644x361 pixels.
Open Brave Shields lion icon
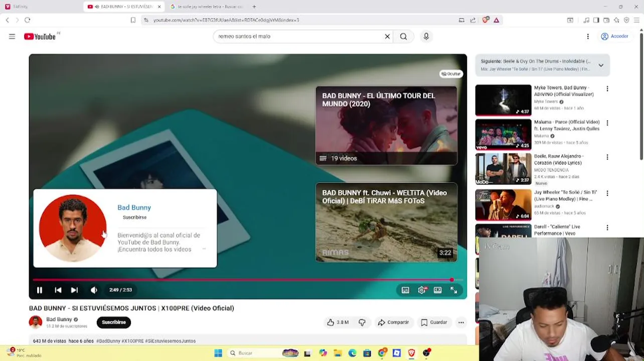point(485,20)
